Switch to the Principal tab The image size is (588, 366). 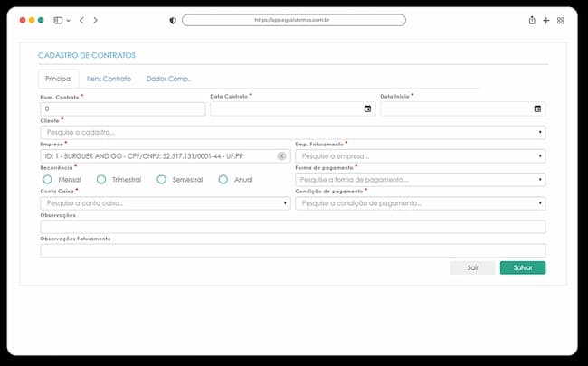[x=59, y=79]
